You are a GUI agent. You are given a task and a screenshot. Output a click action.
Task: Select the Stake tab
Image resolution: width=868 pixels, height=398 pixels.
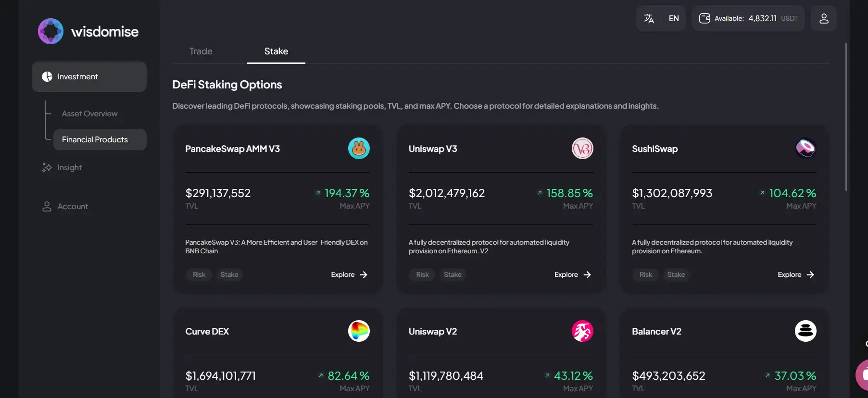click(276, 51)
